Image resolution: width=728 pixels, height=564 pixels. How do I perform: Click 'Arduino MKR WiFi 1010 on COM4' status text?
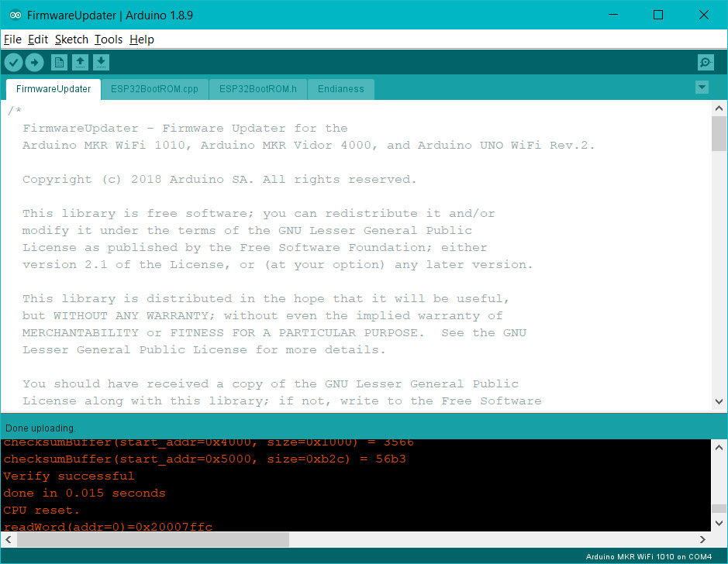tap(649, 556)
